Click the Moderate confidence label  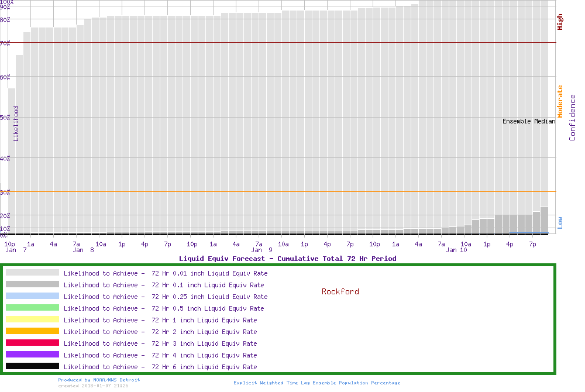pyautogui.click(x=560, y=102)
